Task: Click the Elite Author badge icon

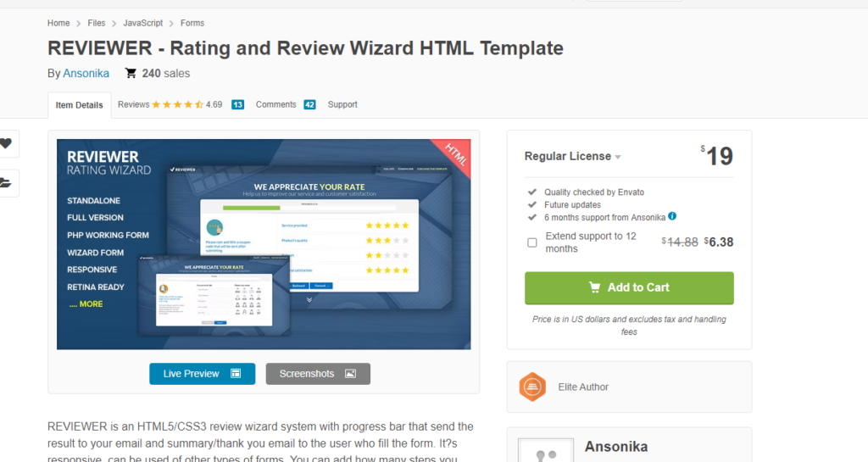Action: [x=531, y=387]
